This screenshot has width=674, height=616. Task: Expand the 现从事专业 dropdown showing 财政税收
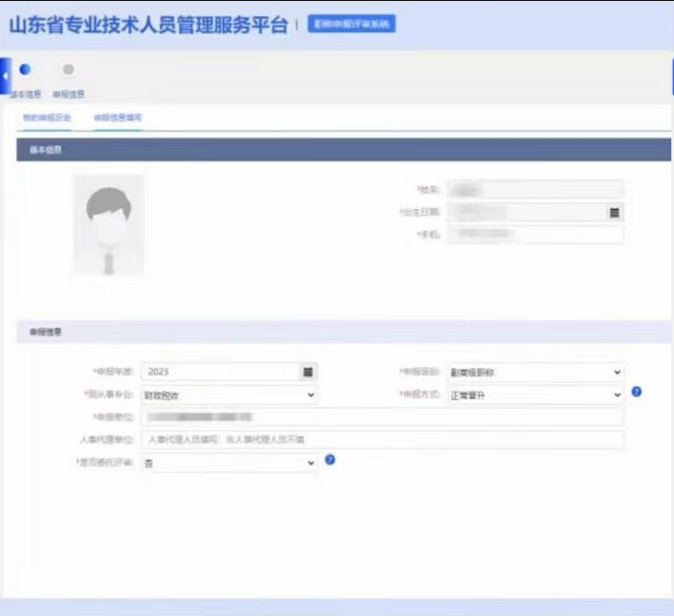(x=230, y=395)
